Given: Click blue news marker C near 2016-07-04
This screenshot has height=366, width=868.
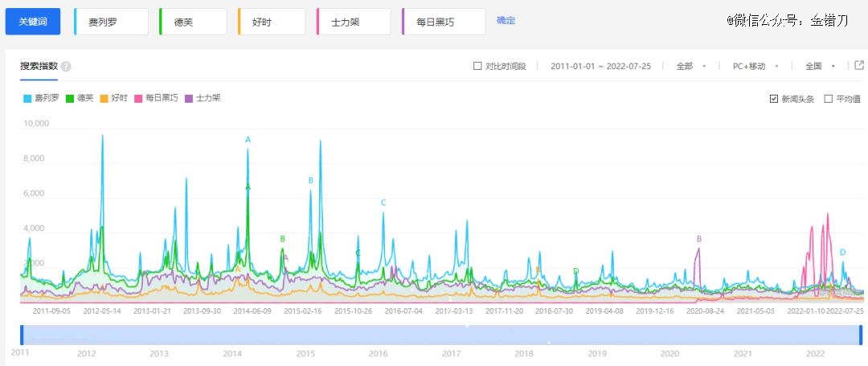Looking at the screenshot, I should (383, 203).
